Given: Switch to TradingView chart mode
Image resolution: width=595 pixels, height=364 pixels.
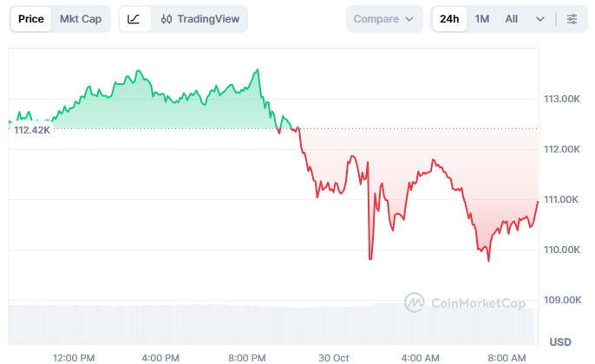Looking at the screenshot, I should click(x=199, y=19).
